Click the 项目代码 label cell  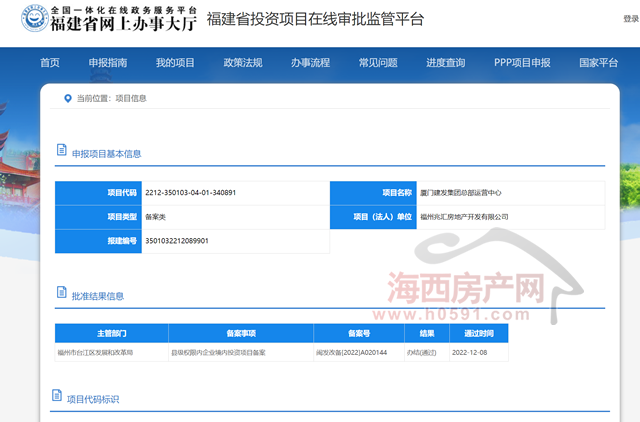pos(98,193)
